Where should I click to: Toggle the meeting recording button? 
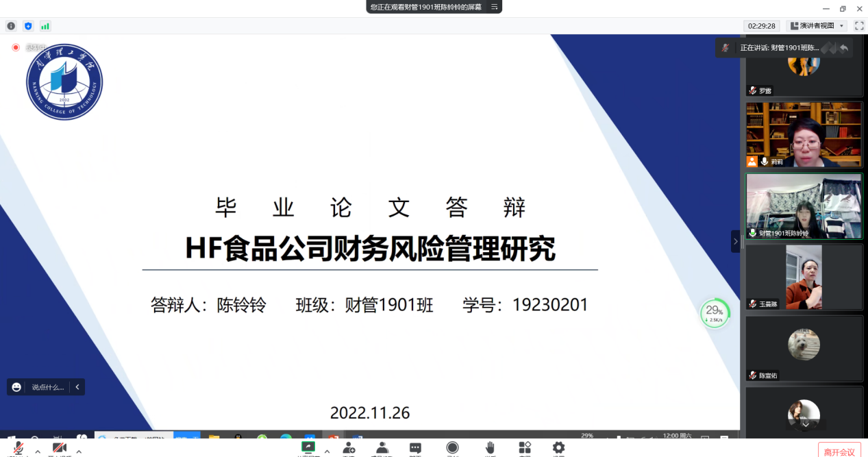(452, 448)
